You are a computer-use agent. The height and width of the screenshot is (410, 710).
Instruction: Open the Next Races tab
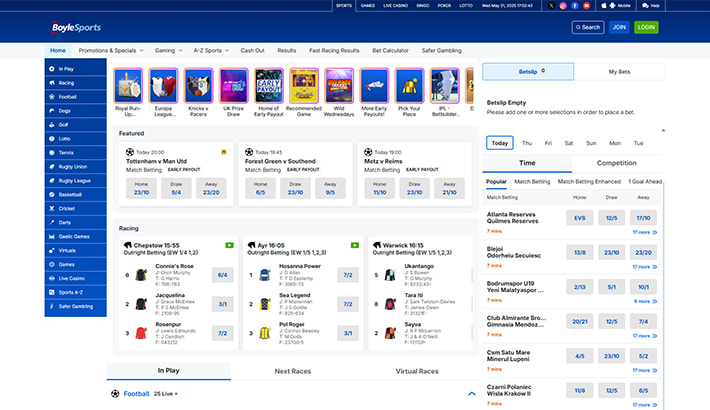293,371
